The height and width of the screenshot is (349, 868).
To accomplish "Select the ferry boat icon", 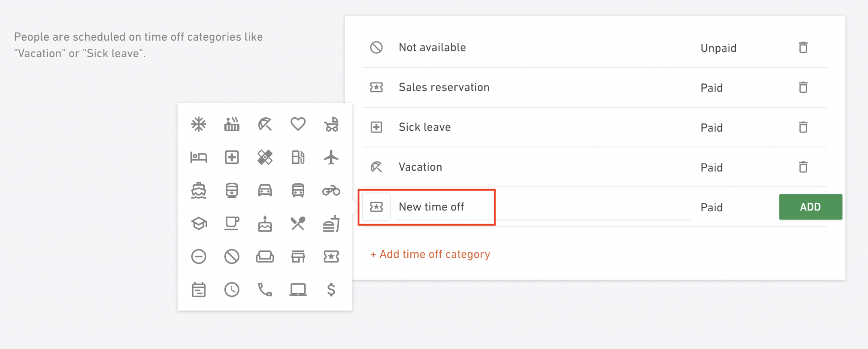I will point(198,190).
